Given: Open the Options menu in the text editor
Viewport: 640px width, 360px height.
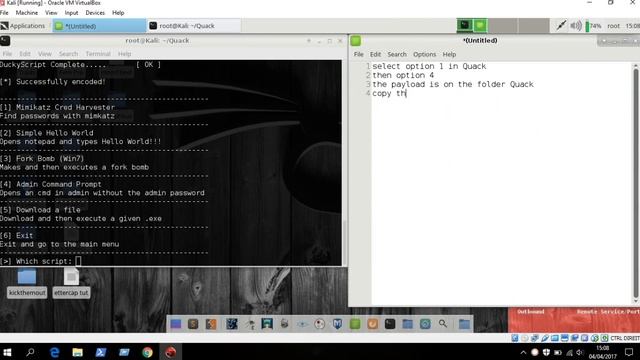Looking at the screenshot, I should click(x=424, y=54).
